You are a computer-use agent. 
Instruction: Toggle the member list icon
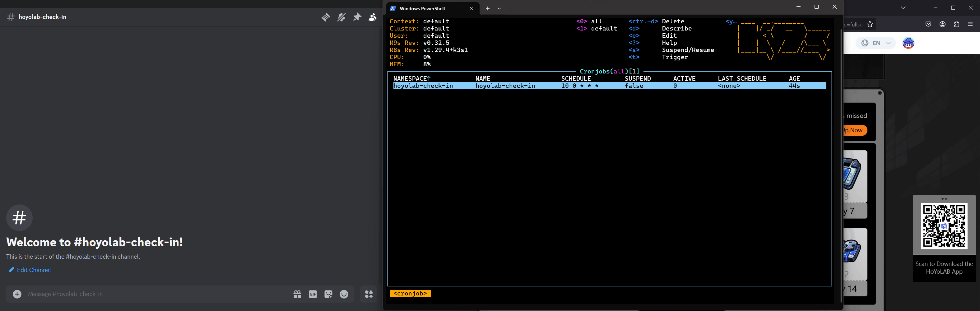click(x=373, y=17)
